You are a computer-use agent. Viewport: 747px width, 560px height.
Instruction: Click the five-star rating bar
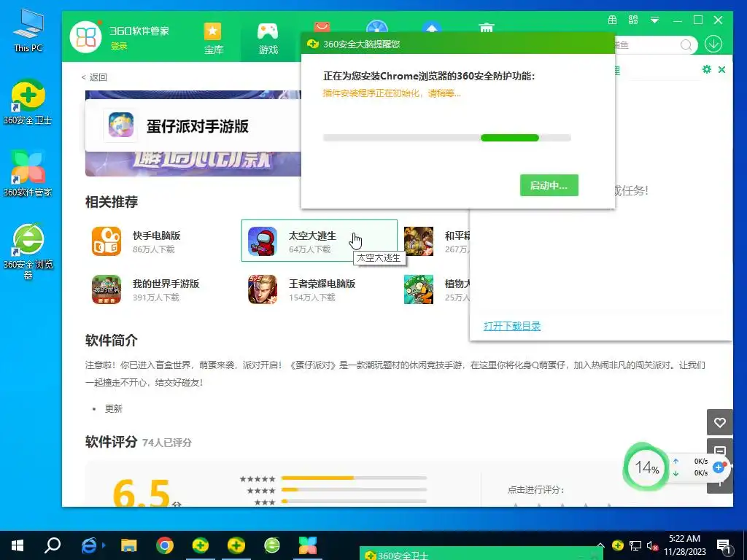click(x=354, y=478)
